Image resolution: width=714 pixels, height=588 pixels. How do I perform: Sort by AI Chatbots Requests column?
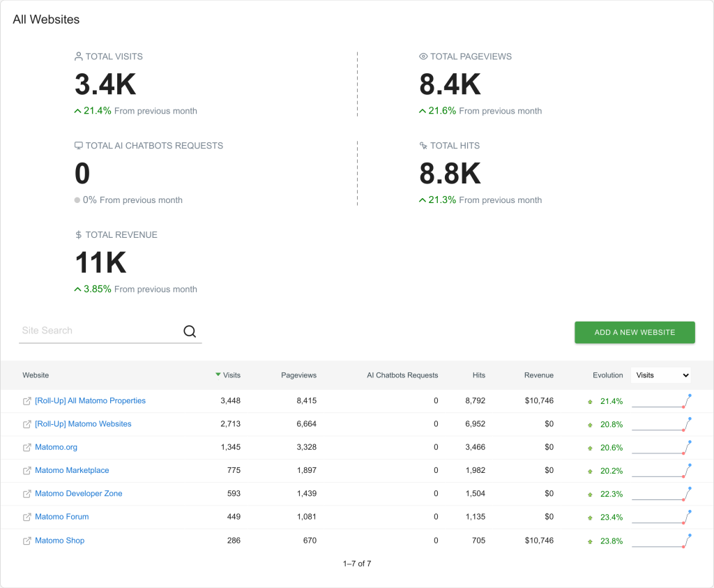(x=402, y=375)
